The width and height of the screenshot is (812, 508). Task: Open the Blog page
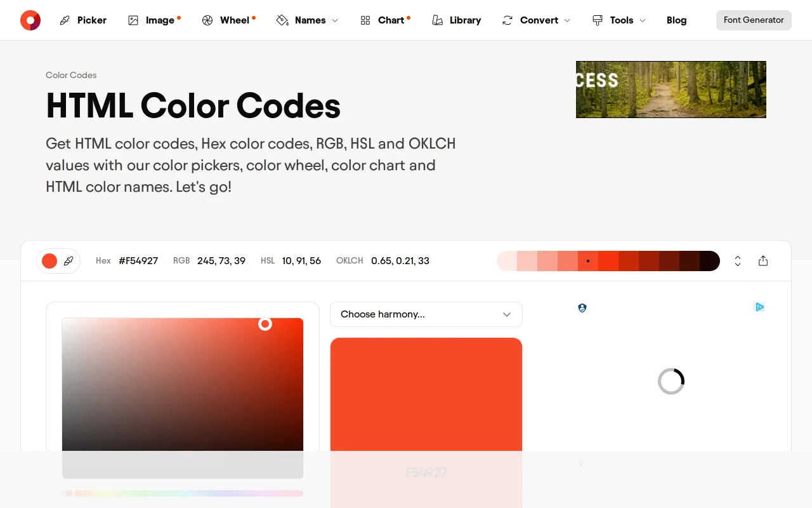[676, 20]
